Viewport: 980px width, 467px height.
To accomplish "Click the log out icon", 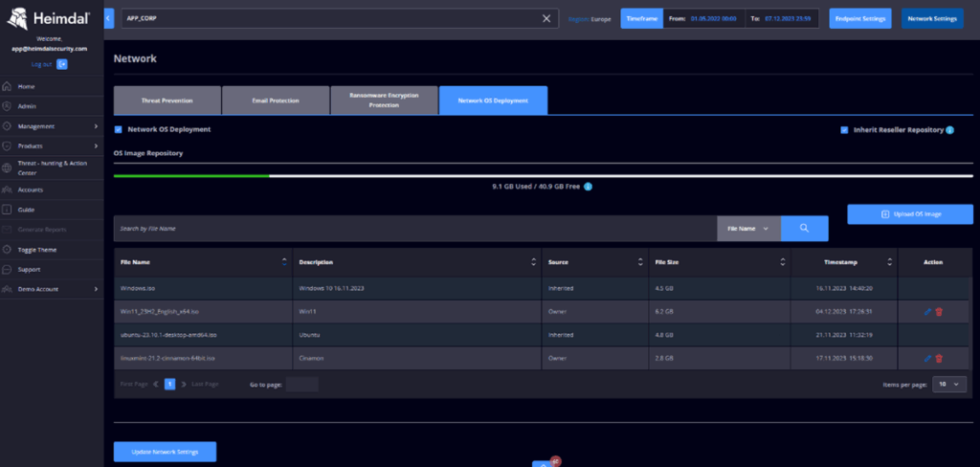I will (62, 64).
